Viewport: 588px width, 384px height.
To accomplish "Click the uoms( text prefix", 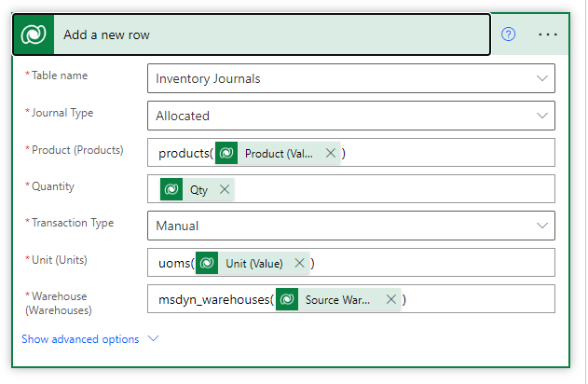I will coord(176,263).
